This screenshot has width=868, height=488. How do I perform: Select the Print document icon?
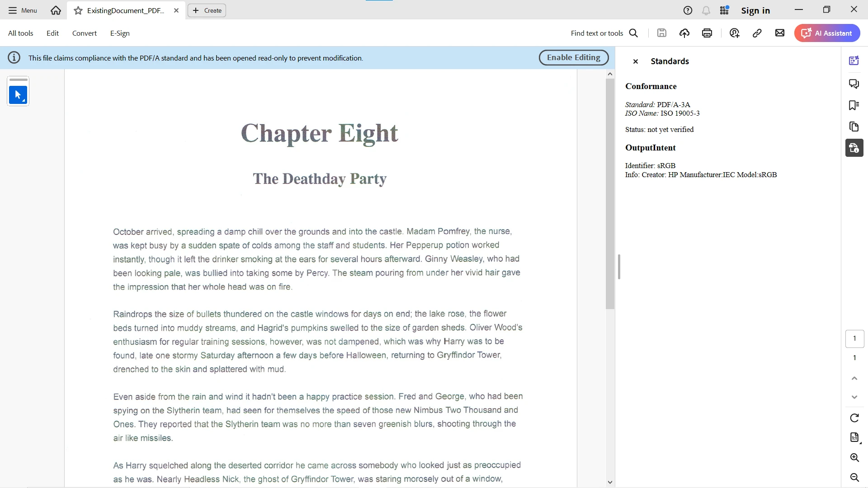tap(707, 33)
